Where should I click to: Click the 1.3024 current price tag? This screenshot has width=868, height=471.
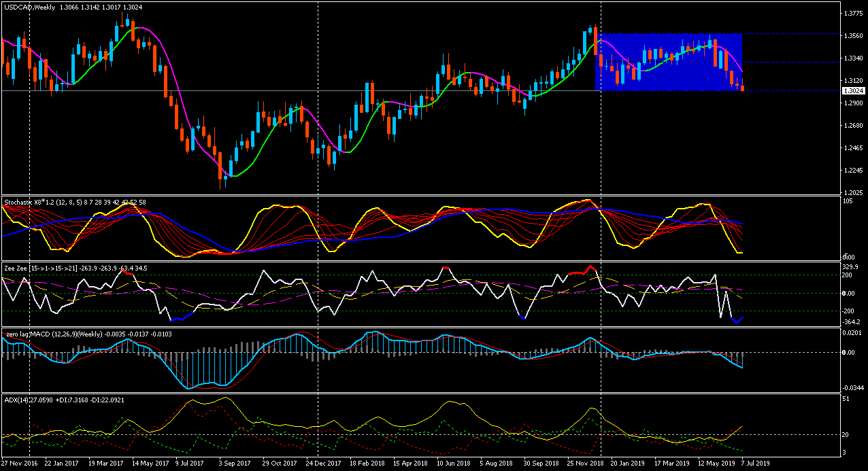(x=853, y=91)
